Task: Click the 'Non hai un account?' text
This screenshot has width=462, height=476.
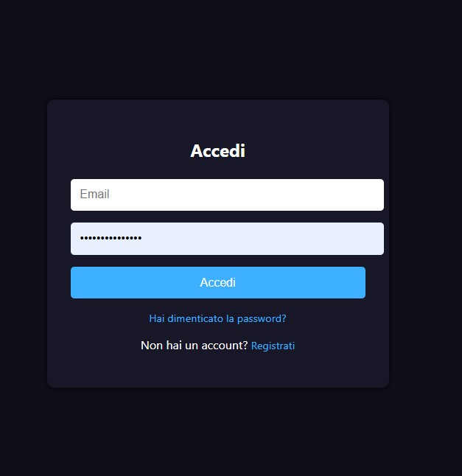Action: tap(195, 346)
